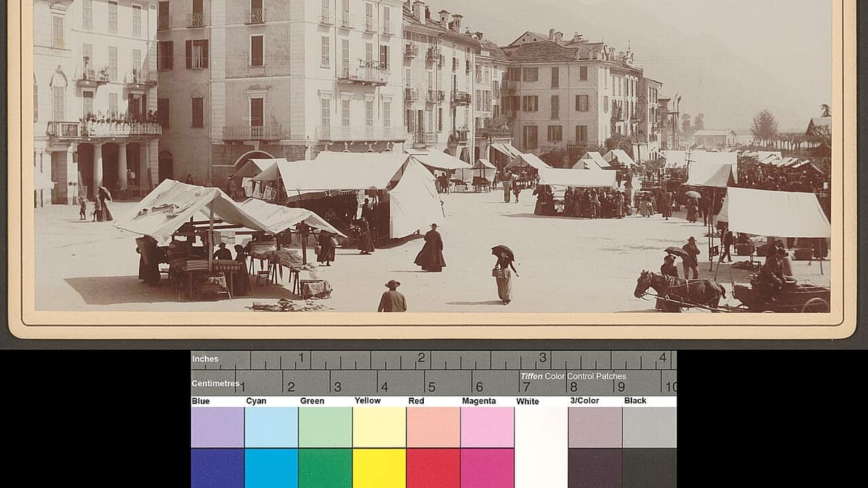Viewport: 868px width, 488px height.
Task: Click the "Centimetres" ruler label
Action: tap(215, 383)
